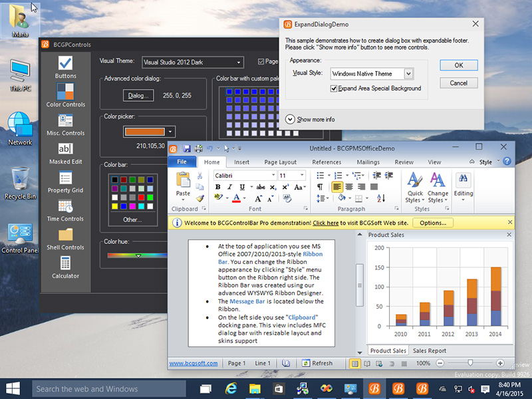
Task: Click Dialog... button for advanced color
Action: pyautogui.click(x=138, y=96)
